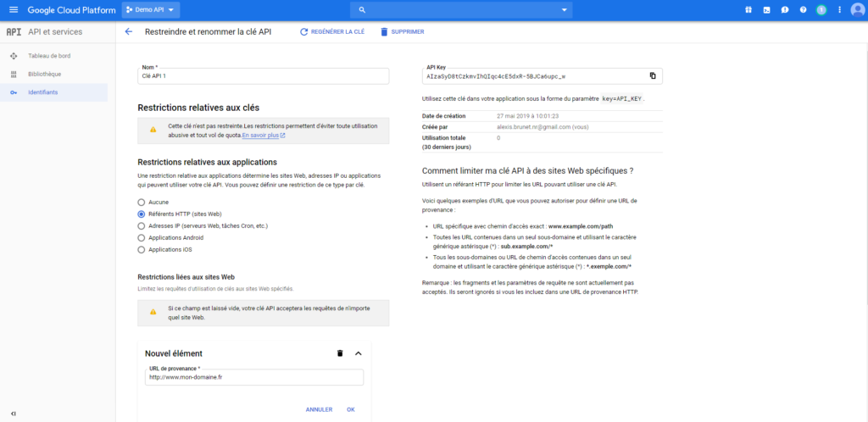Delete the Nouvel élément entry with trash icon
This screenshot has width=868, height=422.
pos(340,353)
